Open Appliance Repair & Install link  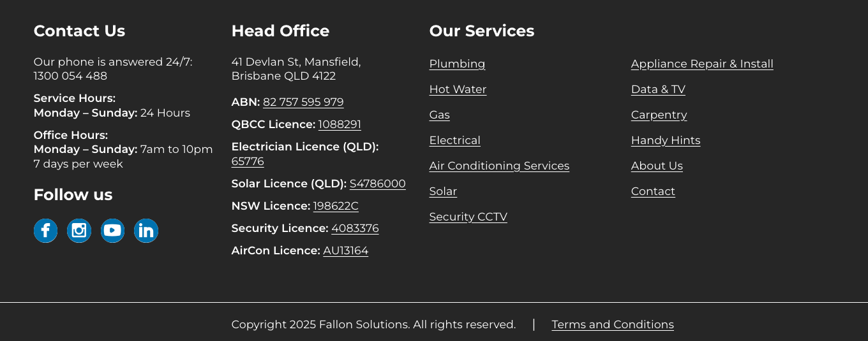coord(702,64)
